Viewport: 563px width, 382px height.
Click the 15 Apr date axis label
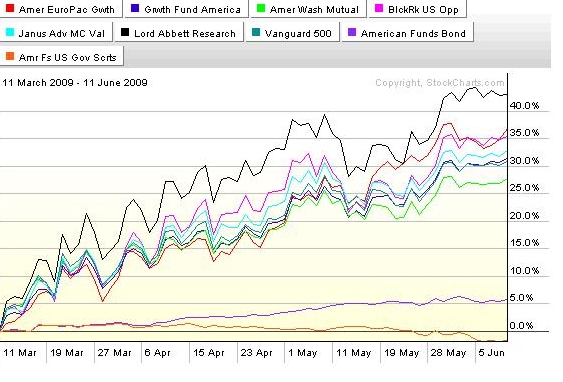click(209, 353)
